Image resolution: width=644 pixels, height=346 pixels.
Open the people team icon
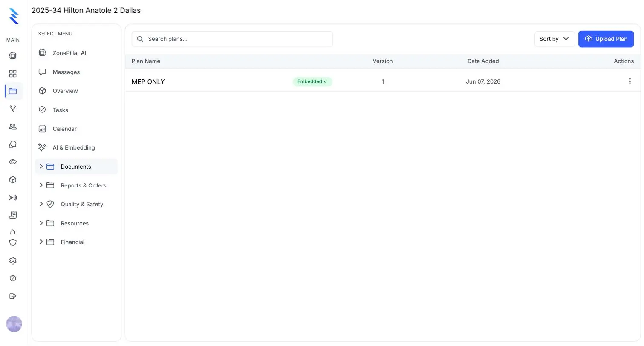pyautogui.click(x=13, y=127)
